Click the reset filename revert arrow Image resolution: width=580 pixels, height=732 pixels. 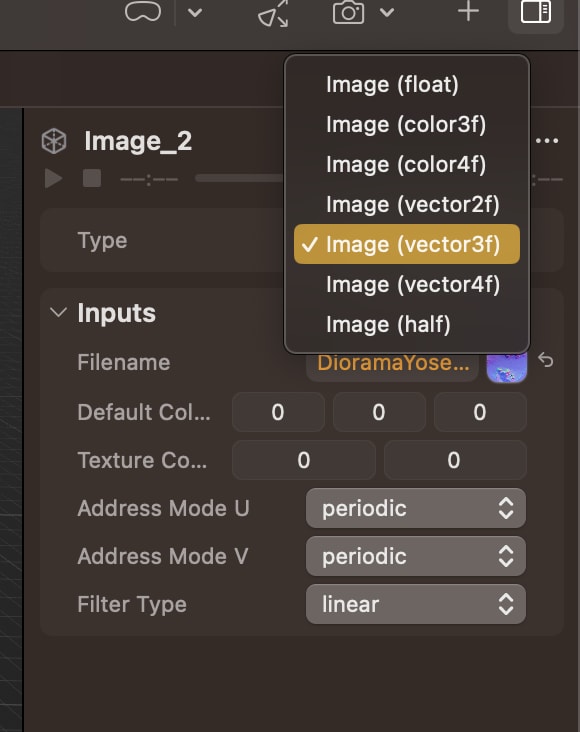545,360
